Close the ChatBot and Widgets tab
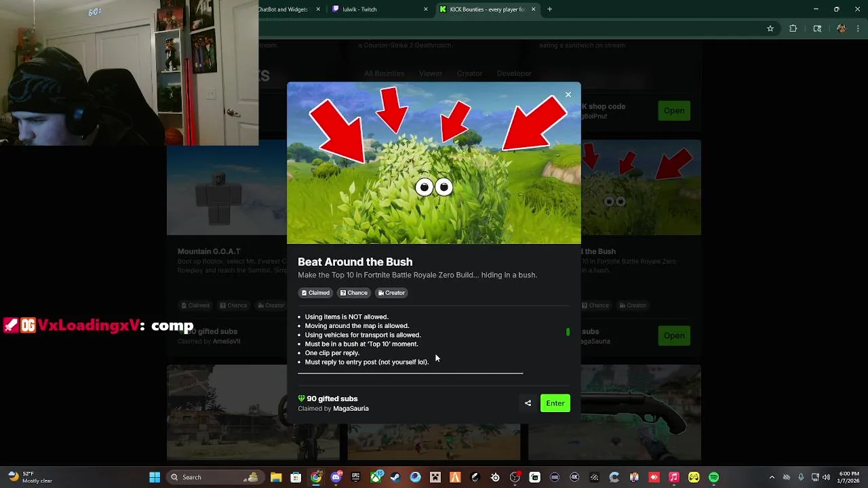 click(318, 9)
